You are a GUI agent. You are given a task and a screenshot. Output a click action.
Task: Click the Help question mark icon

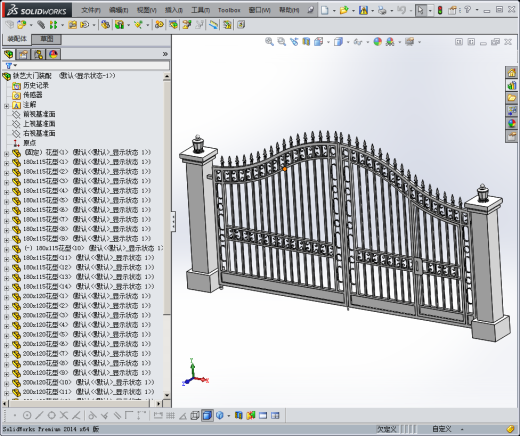point(468,10)
